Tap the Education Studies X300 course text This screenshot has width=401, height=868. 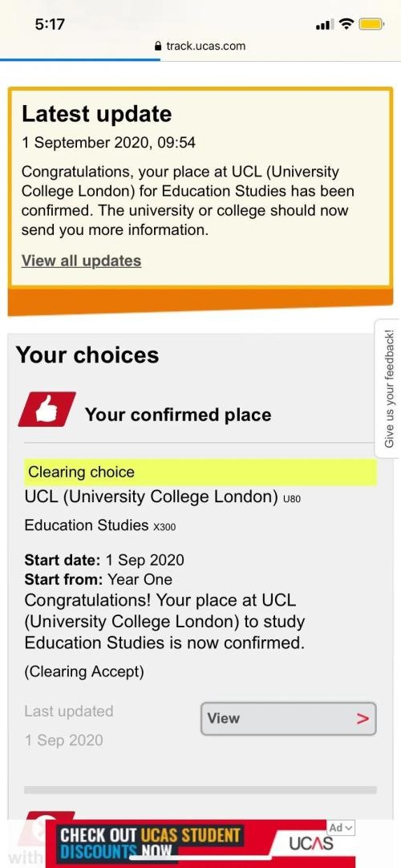pos(100,525)
